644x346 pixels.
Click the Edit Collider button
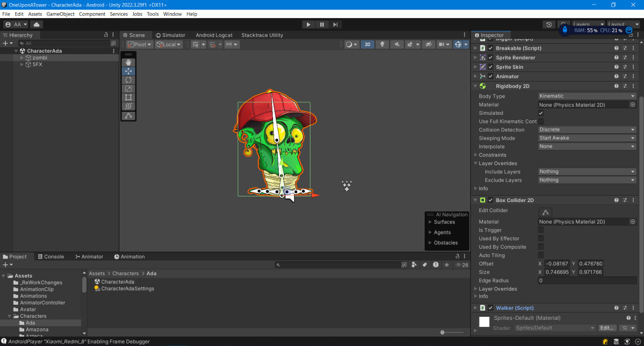pyautogui.click(x=545, y=212)
